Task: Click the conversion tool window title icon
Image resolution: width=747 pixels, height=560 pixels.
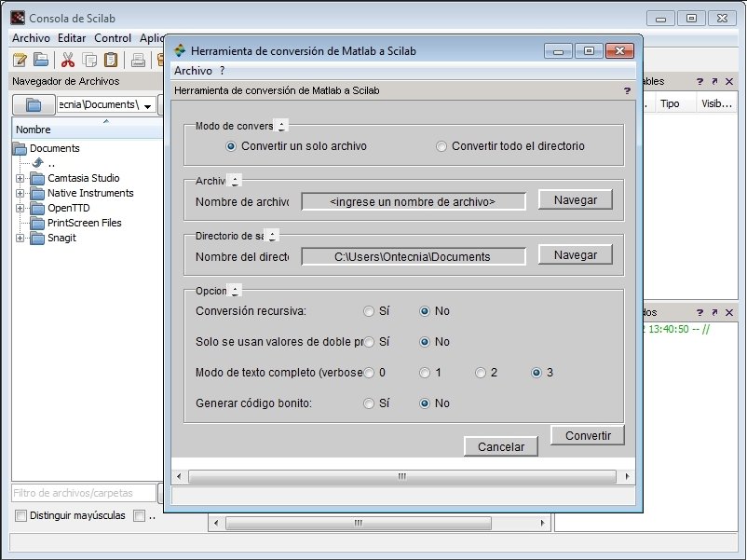Action: click(x=180, y=50)
